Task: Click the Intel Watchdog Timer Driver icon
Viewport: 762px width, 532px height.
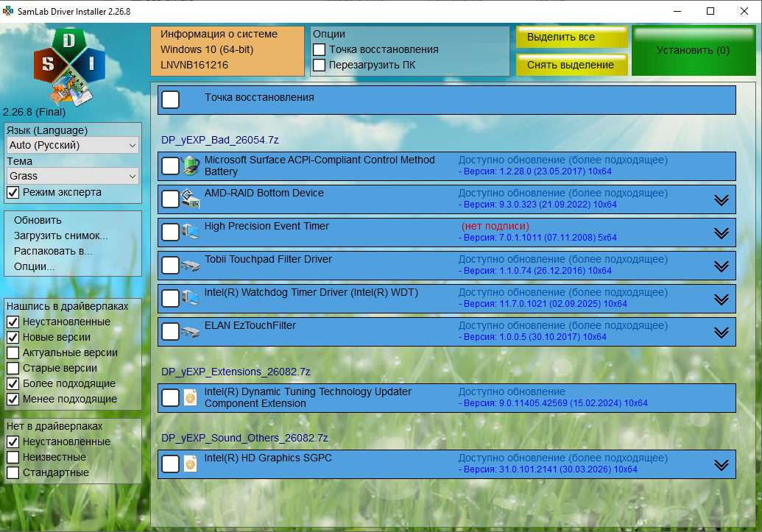Action: (x=191, y=298)
